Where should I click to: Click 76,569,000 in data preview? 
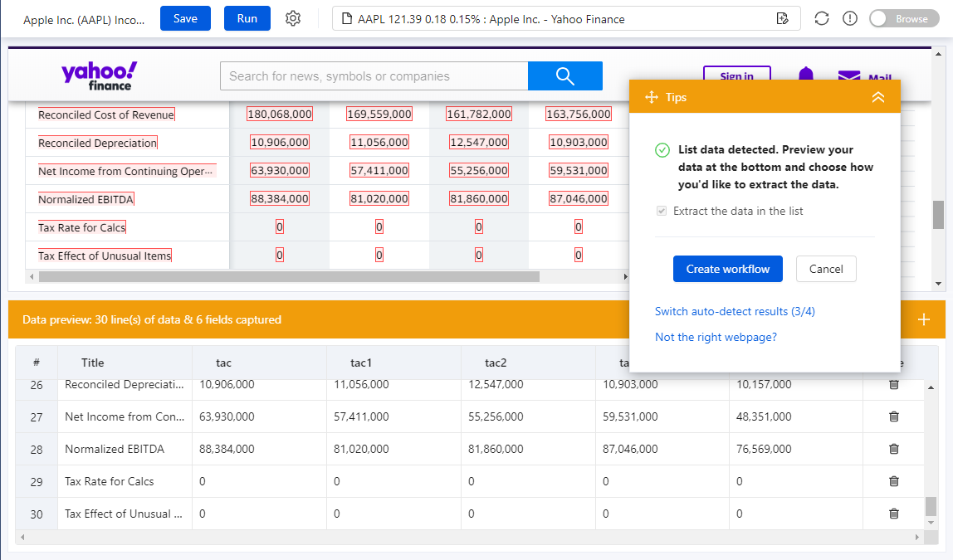(x=764, y=449)
